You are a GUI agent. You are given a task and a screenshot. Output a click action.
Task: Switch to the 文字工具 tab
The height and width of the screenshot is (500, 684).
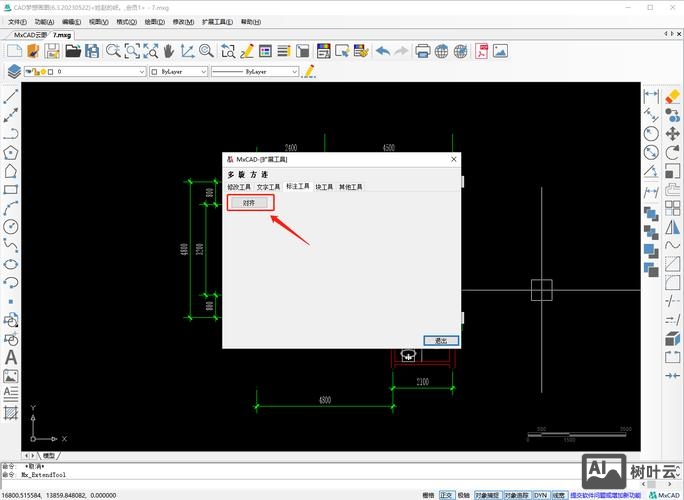(x=269, y=187)
